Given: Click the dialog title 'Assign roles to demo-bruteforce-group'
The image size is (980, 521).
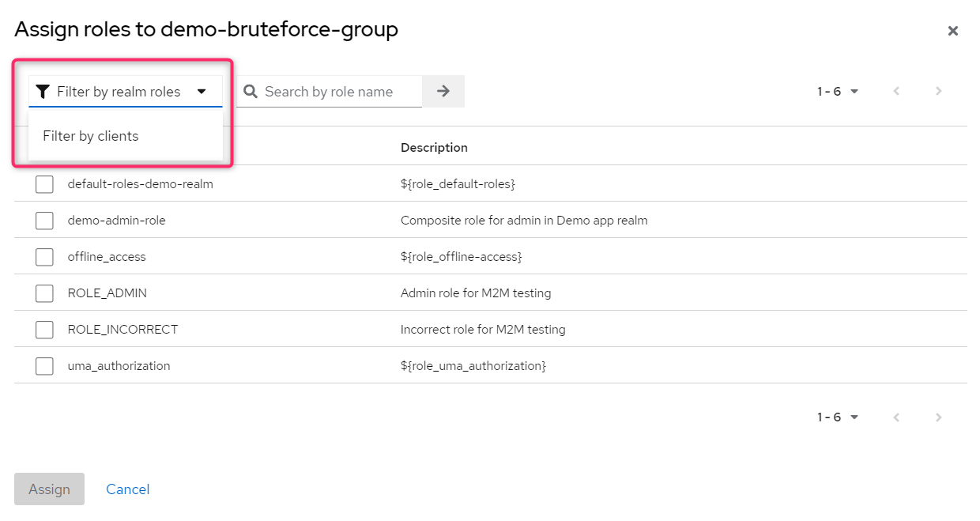Looking at the screenshot, I should (x=206, y=30).
